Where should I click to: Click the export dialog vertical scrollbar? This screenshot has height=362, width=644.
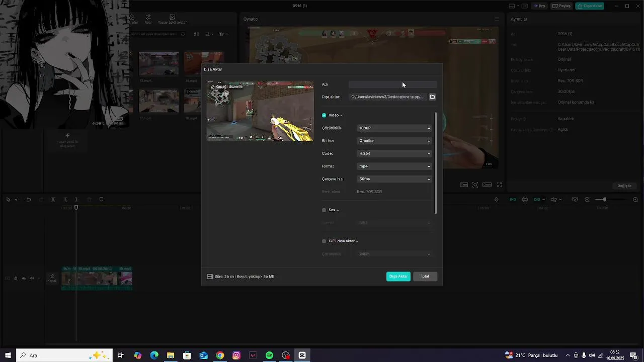click(436, 162)
